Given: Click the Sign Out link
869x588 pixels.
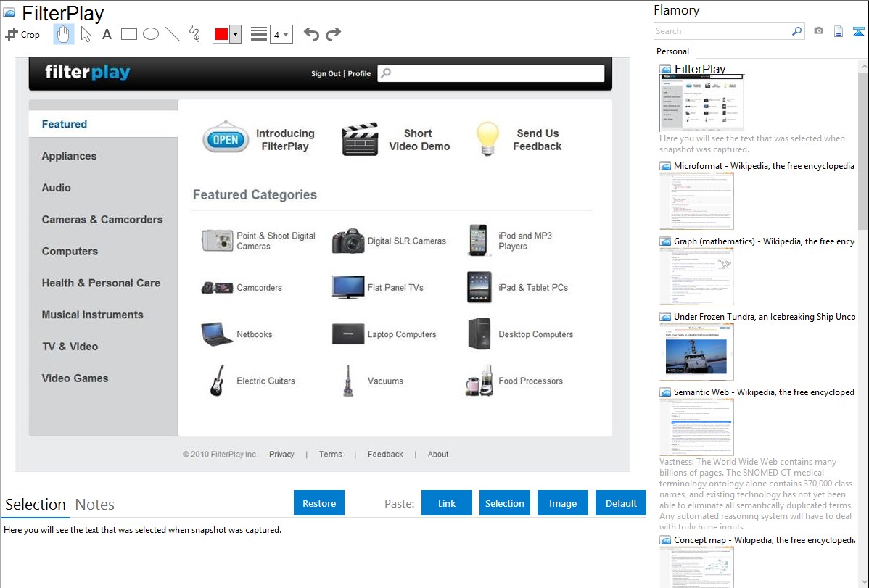Looking at the screenshot, I should click(326, 73).
